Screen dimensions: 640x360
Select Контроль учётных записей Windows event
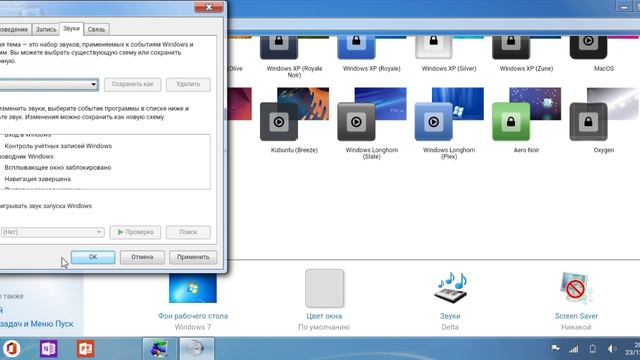click(x=58, y=146)
